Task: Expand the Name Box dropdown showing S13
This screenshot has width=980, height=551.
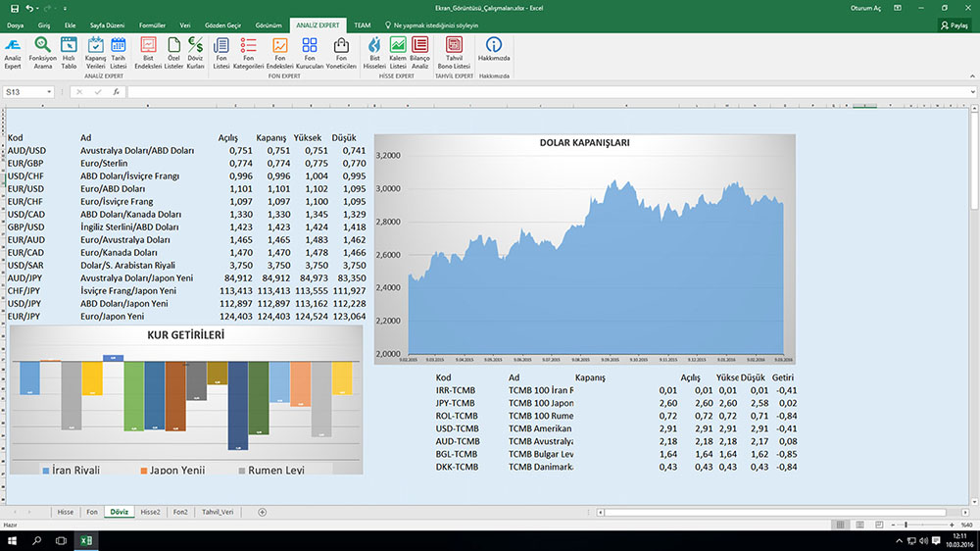Action: [x=49, y=92]
